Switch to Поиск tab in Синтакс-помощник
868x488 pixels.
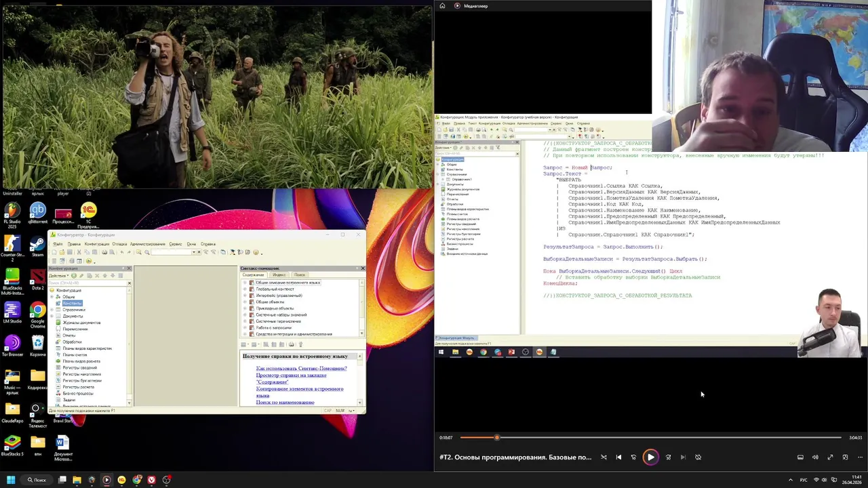click(300, 274)
